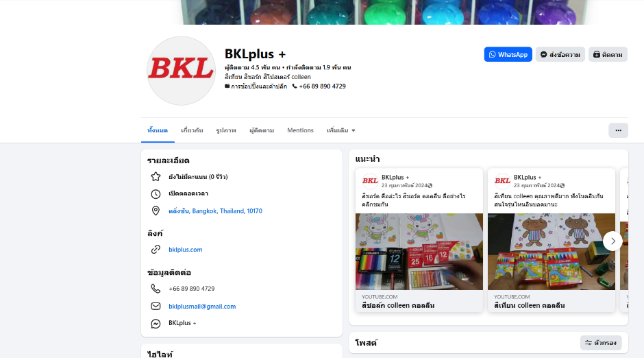Click the following count 1.9 พัน text
This screenshot has width=644, height=358.
[319, 67]
